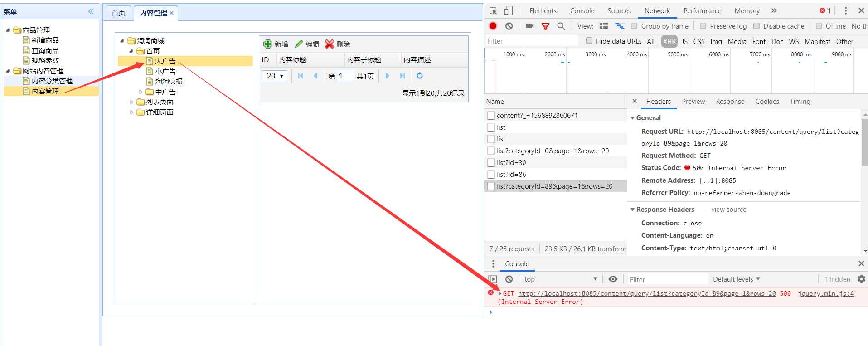The height and width of the screenshot is (346, 868).
Task: Select the XHR filter type
Action: (669, 41)
